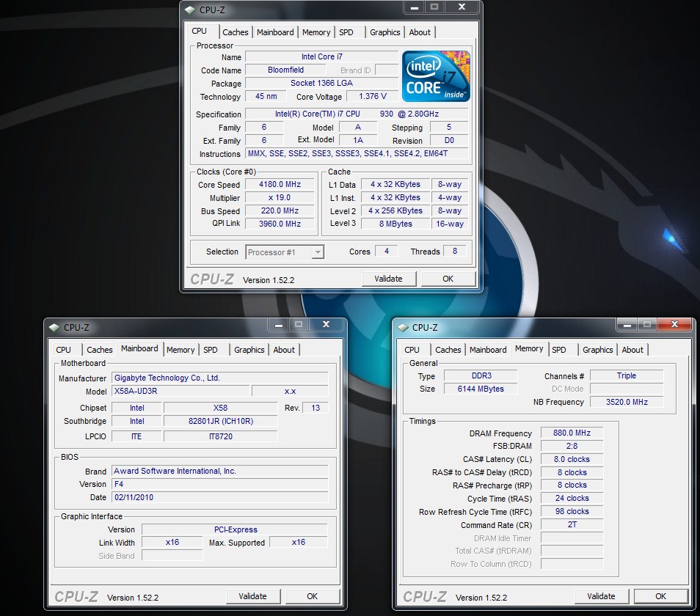Open Memory tab in Mainboard window
This screenshot has height=616, width=700.
point(181,350)
